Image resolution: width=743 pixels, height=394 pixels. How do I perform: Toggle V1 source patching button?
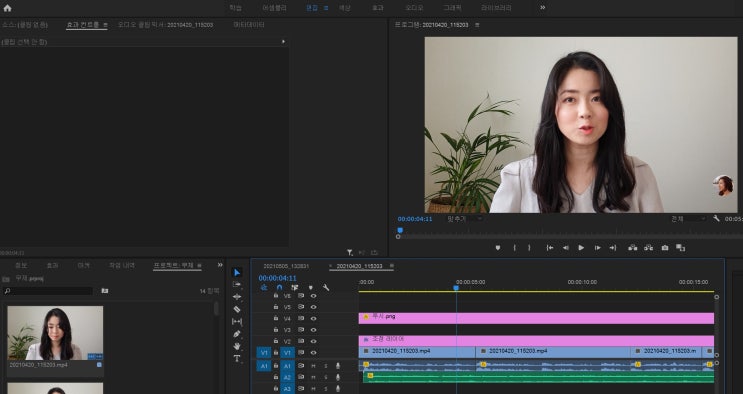pos(264,353)
